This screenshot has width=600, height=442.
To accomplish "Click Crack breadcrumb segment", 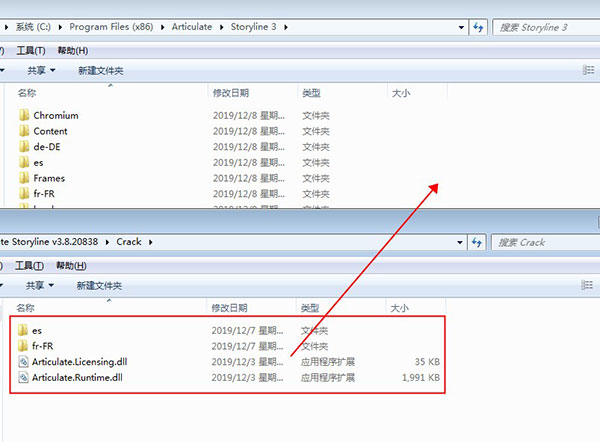I will [x=129, y=242].
